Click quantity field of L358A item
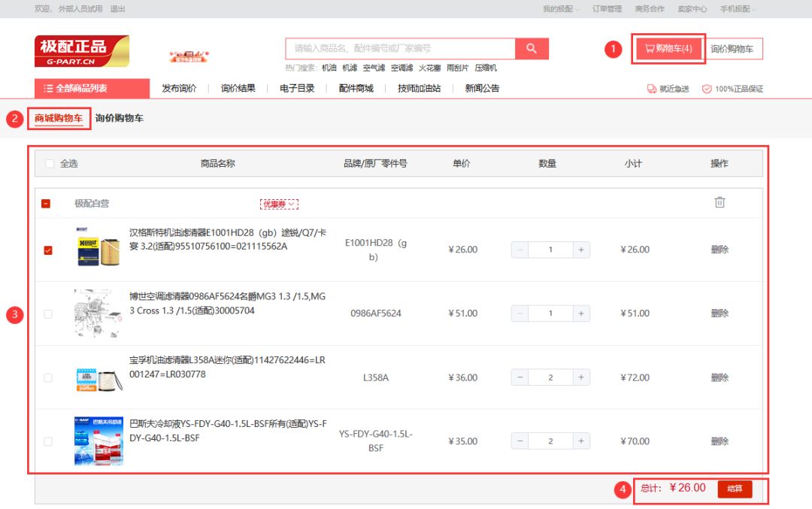This screenshot has height=509, width=812. point(550,377)
